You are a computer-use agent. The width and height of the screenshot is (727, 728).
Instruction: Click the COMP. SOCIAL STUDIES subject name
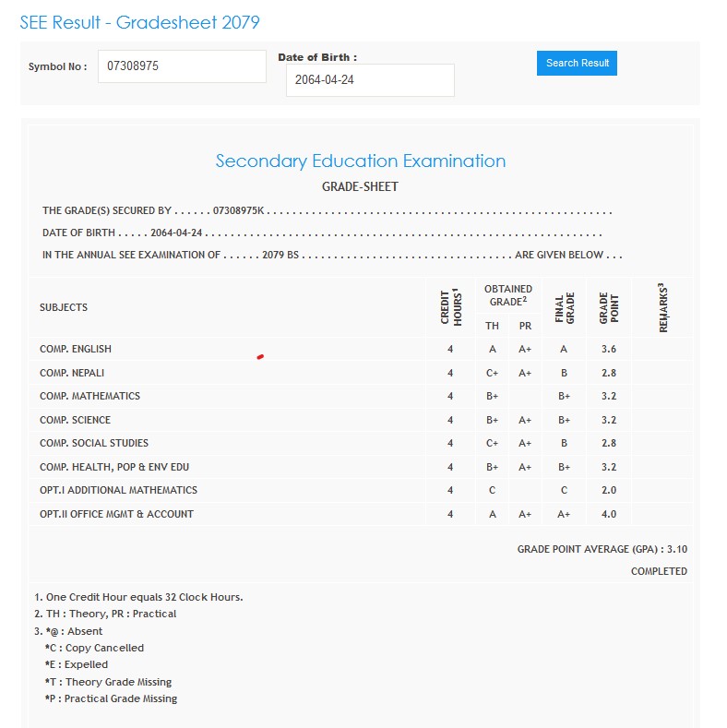[x=94, y=443]
